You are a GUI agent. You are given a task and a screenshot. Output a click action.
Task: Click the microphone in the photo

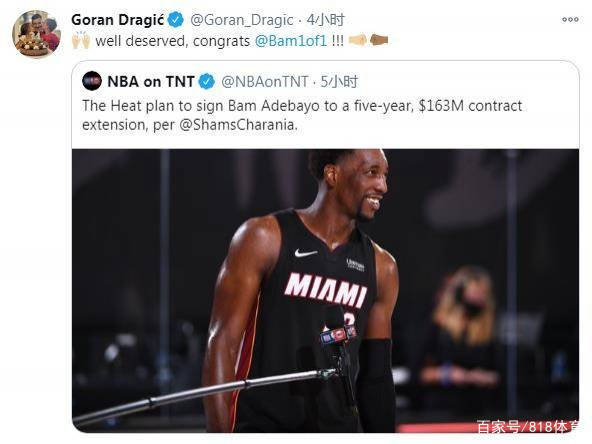338,328
